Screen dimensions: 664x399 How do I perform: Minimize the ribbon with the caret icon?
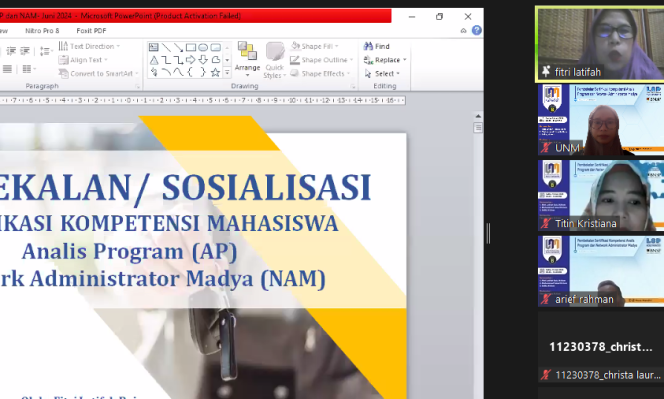click(x=463, y=30)
